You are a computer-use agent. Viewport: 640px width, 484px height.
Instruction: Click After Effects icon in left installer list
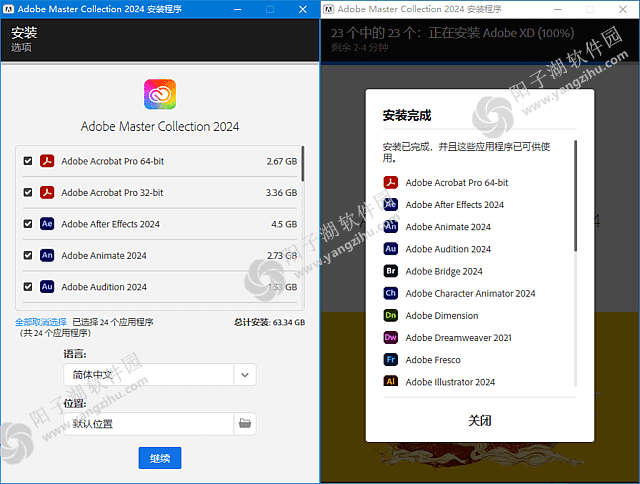(x=47, y=224)
